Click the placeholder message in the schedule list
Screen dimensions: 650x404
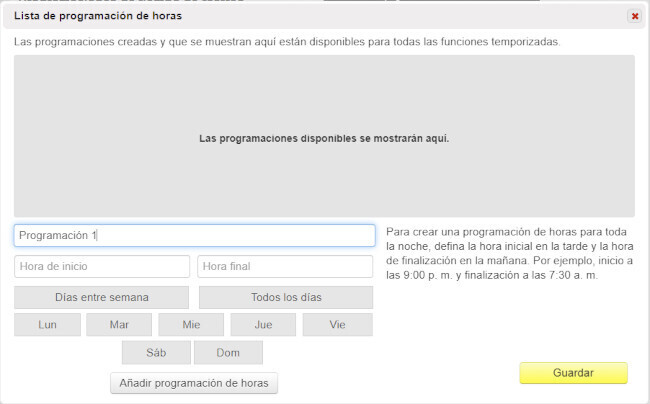point(324,138)
